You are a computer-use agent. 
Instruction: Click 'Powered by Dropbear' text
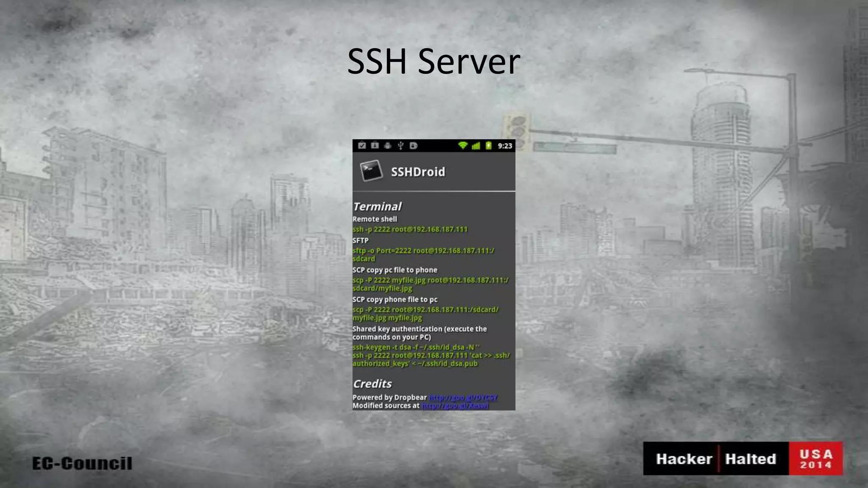click(389, 397)
